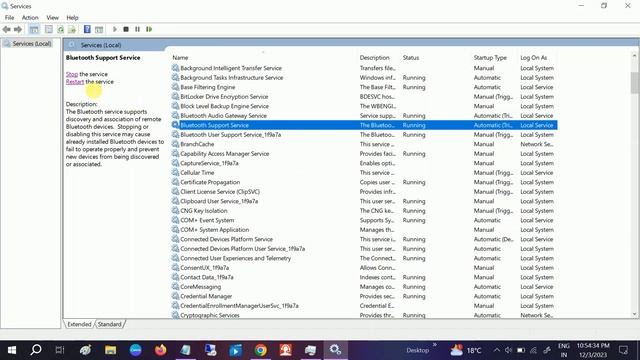
Task: Open the Action menu
Action: pos(30,18)
